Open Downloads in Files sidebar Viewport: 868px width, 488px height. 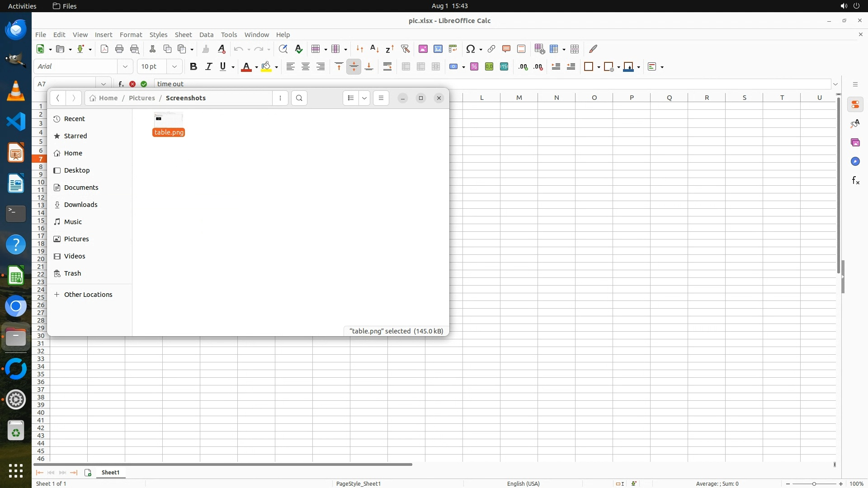tap(80, 205)
